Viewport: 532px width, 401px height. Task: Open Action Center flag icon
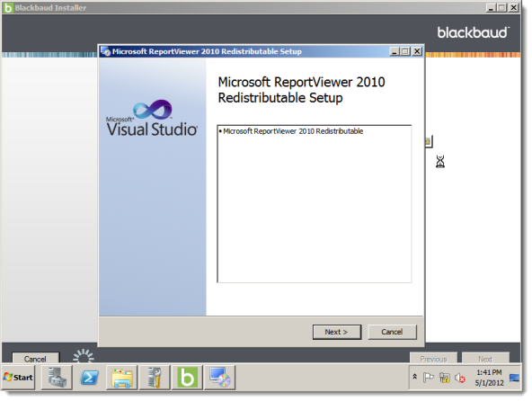[x=429, y=378]
